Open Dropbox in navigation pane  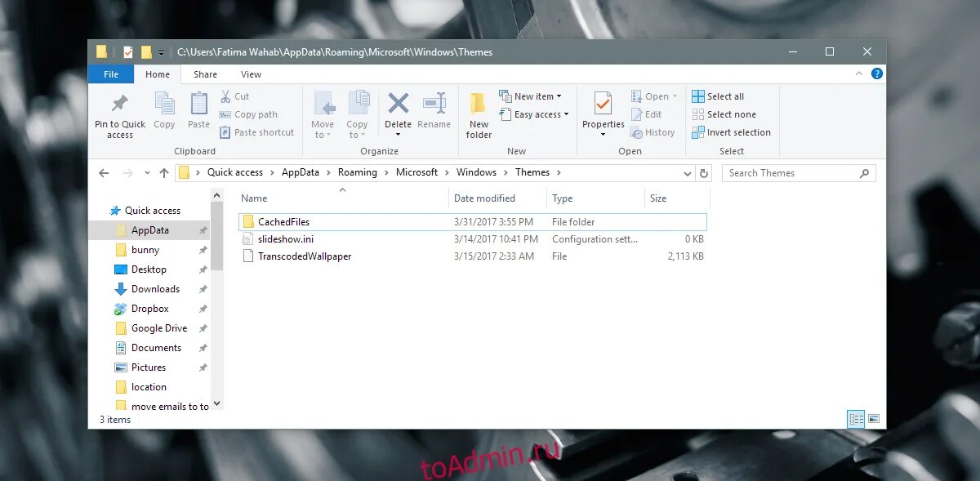(x=149, y=309)
